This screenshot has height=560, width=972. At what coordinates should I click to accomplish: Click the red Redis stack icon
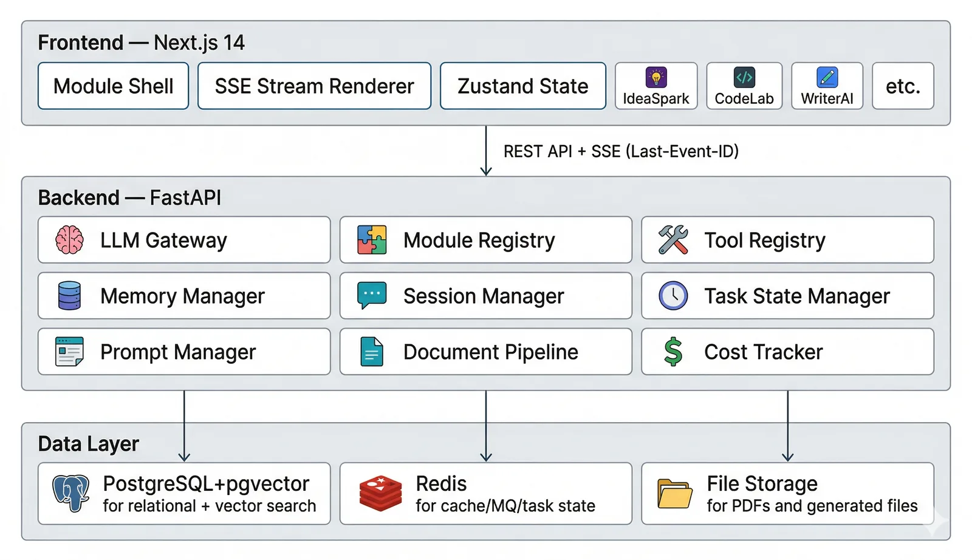[380, 493]
